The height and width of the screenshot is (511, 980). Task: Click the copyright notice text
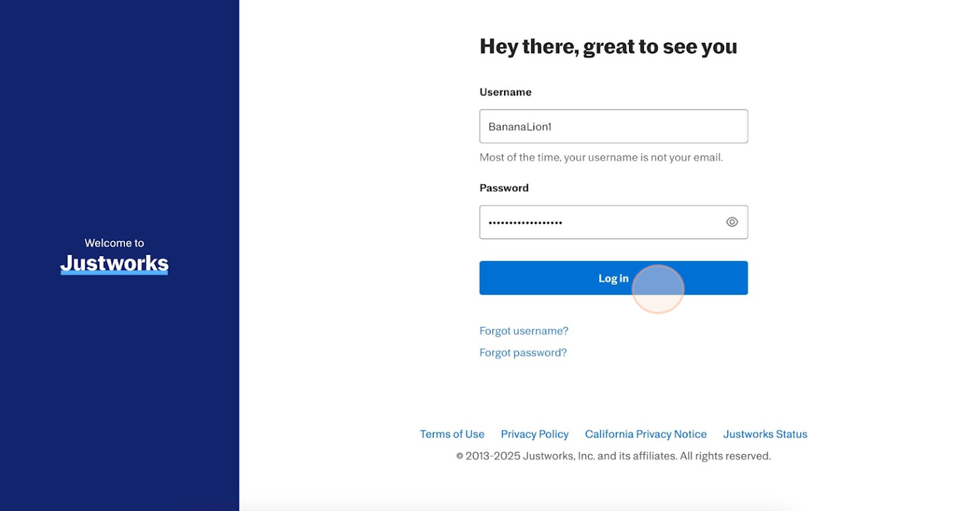click(x=613, y=456)
